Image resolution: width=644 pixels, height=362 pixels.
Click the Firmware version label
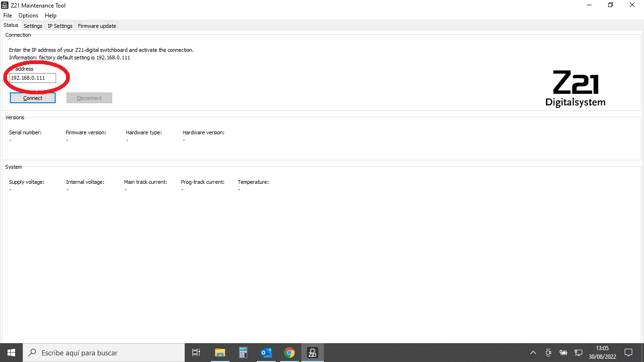pyautogui.click(x=86, y=132)
